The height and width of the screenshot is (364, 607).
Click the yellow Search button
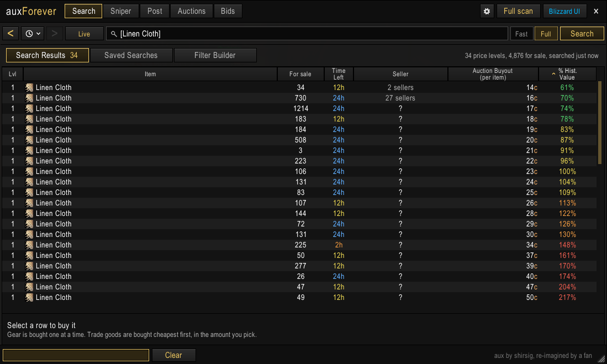click(582, 34)
